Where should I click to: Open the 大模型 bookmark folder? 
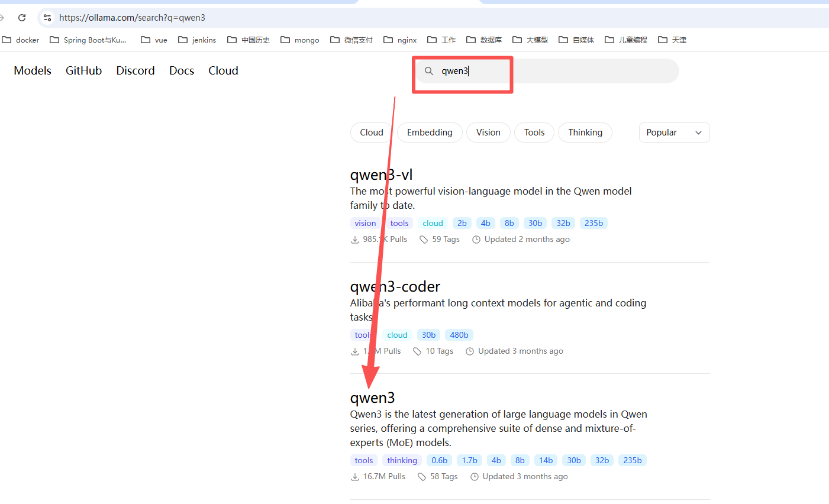tap(530, 40)
